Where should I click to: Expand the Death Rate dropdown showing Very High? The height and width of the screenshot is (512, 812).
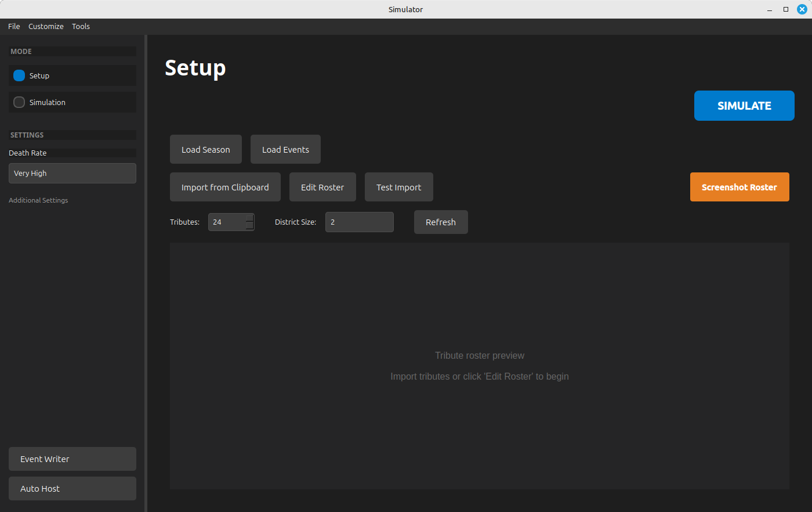click(x=72, y=174)
